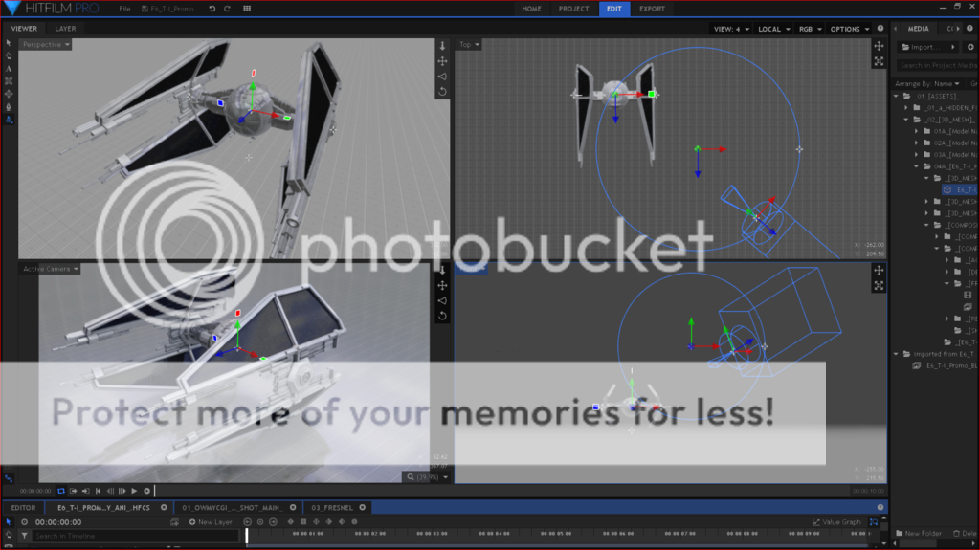This screenshot has width=980, height=550.
Task: Click the Active Camera view pan icon
Action: (442, 286)
